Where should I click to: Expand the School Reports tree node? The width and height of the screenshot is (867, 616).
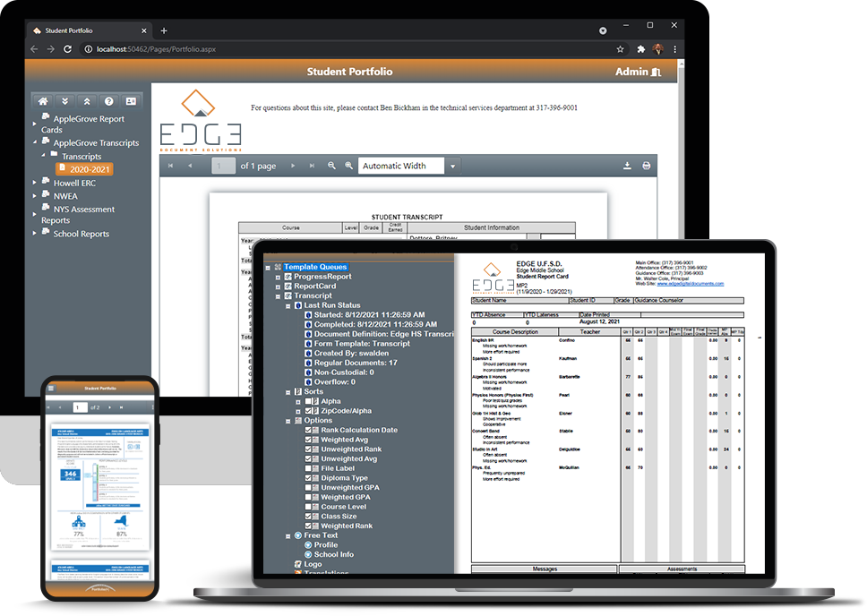[34, 234]
